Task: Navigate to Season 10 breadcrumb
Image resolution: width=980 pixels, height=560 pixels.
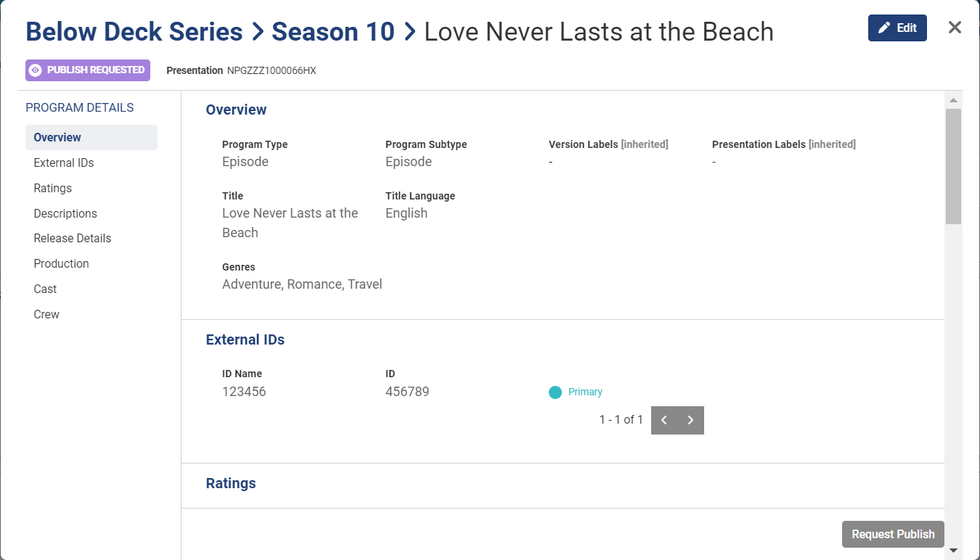Action: pyautogui.click(x=333, y=32)
